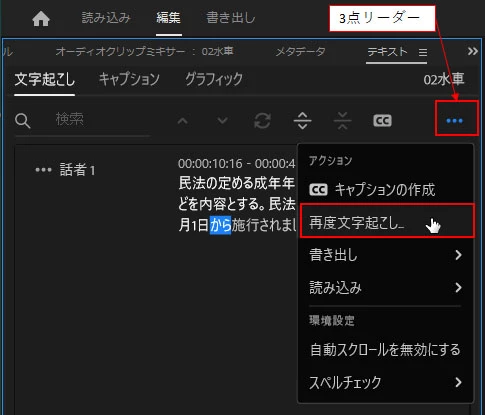Open オーディオクリップミキサー panel tab
The image size is (485, 415).
coord(144,52)
